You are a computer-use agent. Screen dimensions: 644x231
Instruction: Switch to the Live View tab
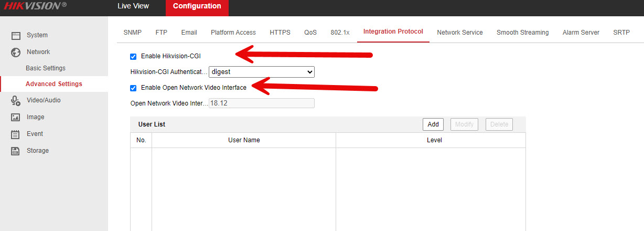(133, 6)
